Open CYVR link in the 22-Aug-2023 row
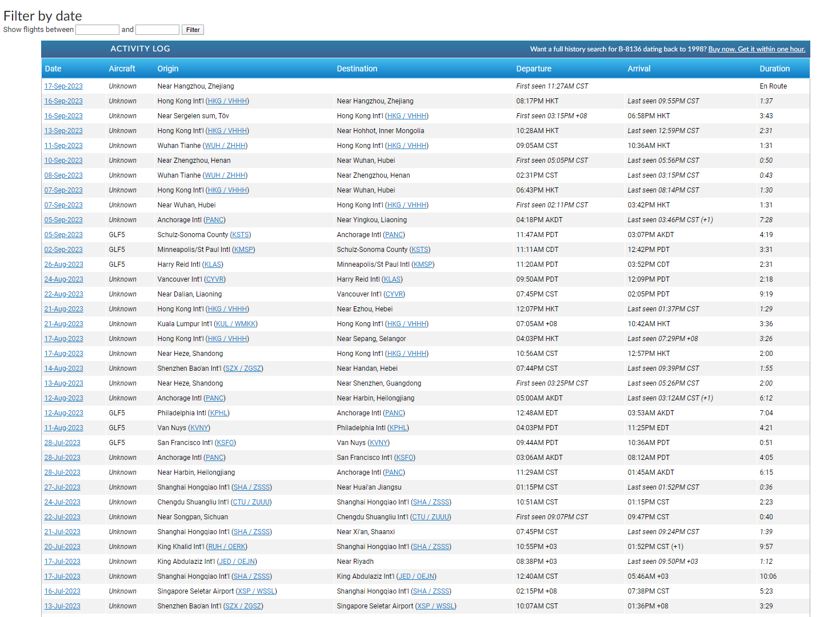The width and height of the screenshot is (840, 617). pyautogui.click(x=394, y=294)
